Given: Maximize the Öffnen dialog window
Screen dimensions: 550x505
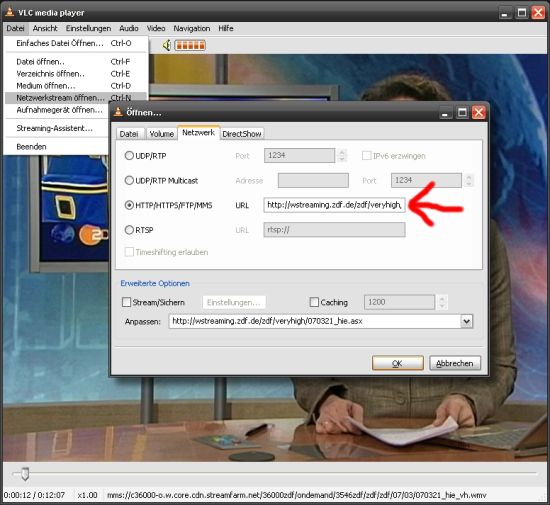Looking at the screenshot, I should coord(462,113).
